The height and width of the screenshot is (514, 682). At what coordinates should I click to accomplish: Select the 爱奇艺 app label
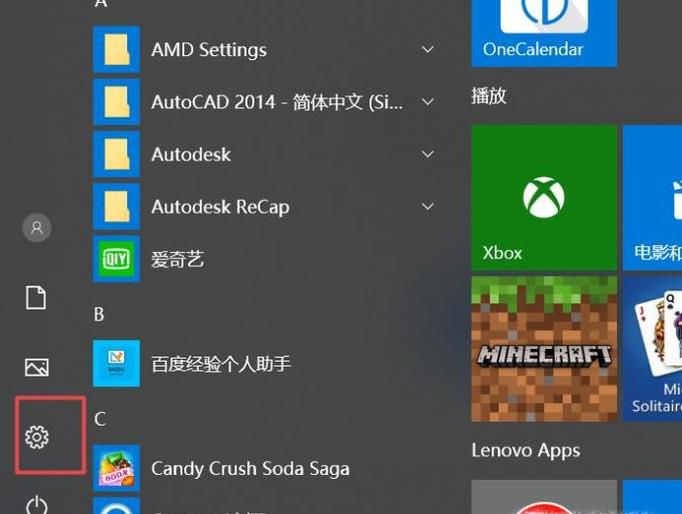pos(177,259)
